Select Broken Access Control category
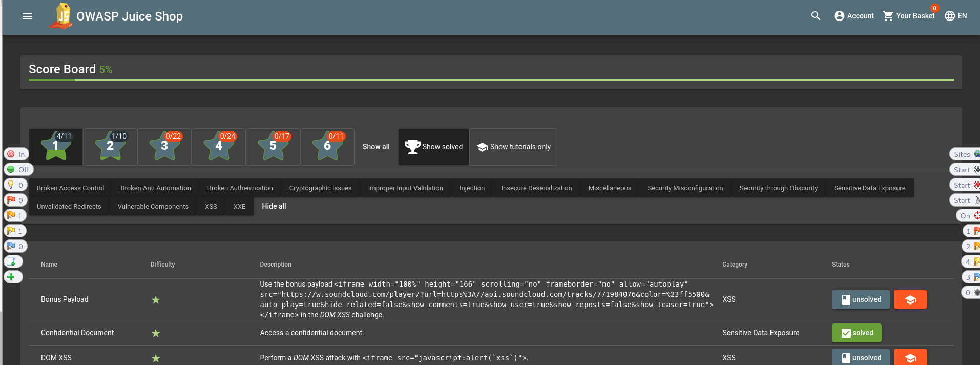This screenshot has width=980, height=365. [x=71, y=188]
